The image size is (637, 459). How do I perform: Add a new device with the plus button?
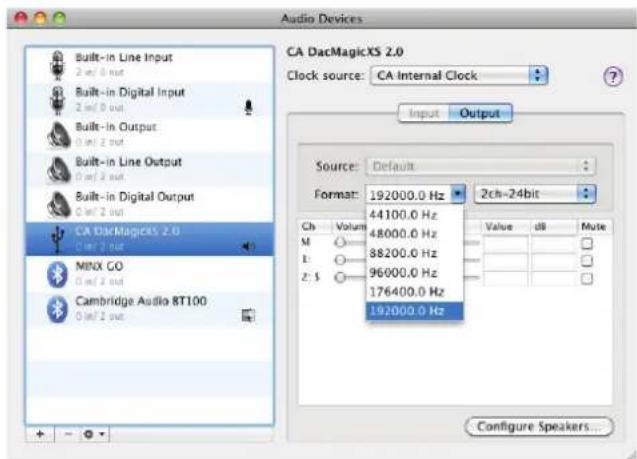(40, 434)
